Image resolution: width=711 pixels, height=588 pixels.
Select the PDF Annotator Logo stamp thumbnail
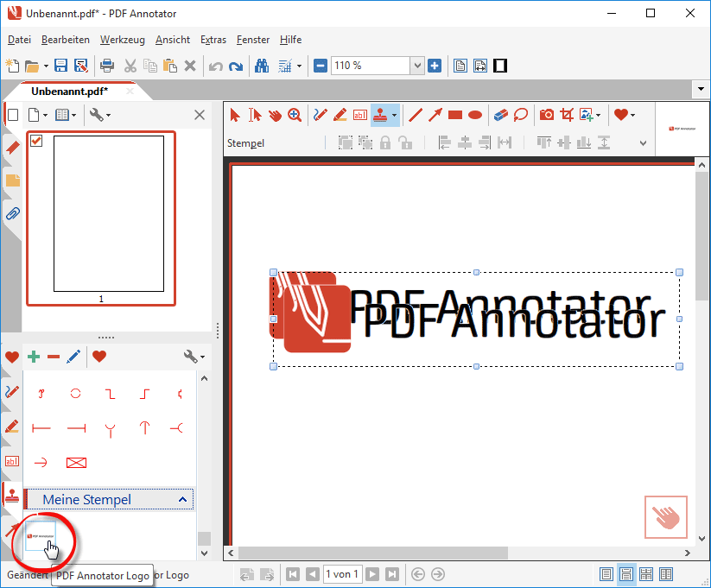41,535
